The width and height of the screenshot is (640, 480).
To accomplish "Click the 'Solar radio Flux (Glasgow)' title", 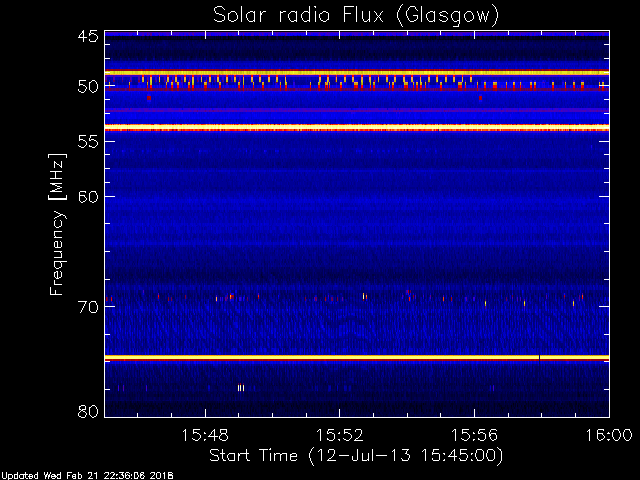I will [x=356, y=16].
